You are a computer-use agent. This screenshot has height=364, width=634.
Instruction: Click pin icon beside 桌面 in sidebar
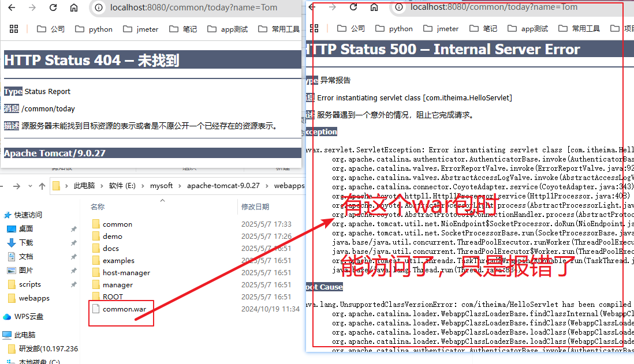[73, 229]
